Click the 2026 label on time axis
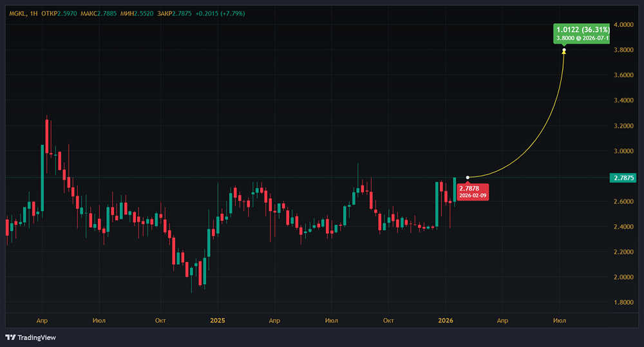 446,320
